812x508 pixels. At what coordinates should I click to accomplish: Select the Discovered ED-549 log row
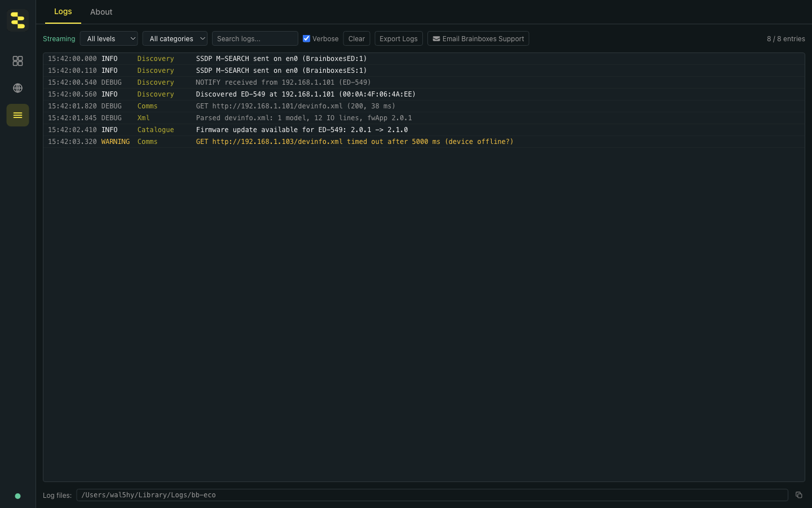(x=424, y=94)
